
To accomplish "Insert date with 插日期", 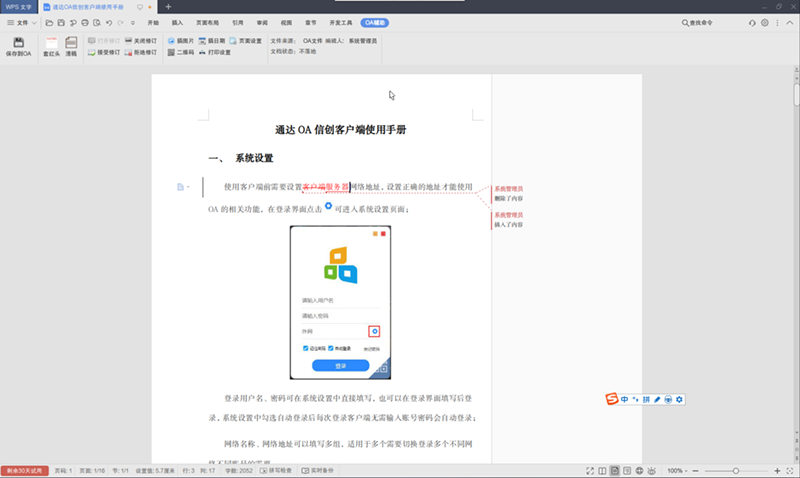I will pyautogui.click(x=212, y=41).
